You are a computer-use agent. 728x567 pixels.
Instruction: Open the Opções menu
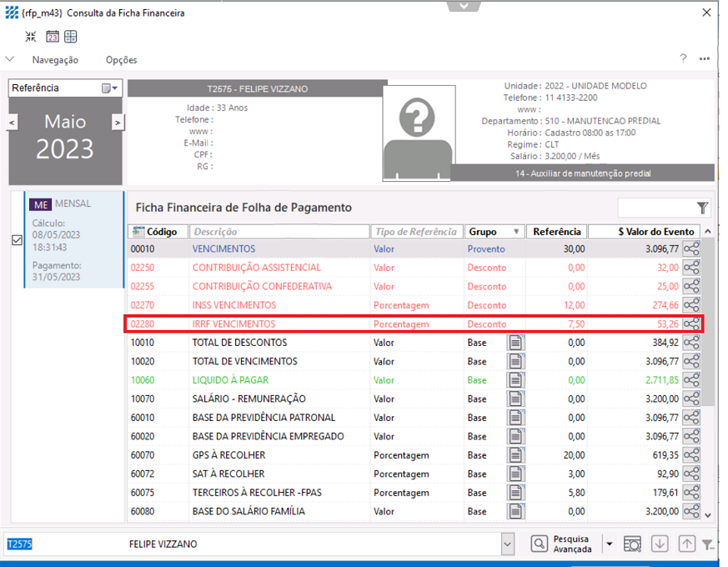pyautogui.click(x=122, y=60)
